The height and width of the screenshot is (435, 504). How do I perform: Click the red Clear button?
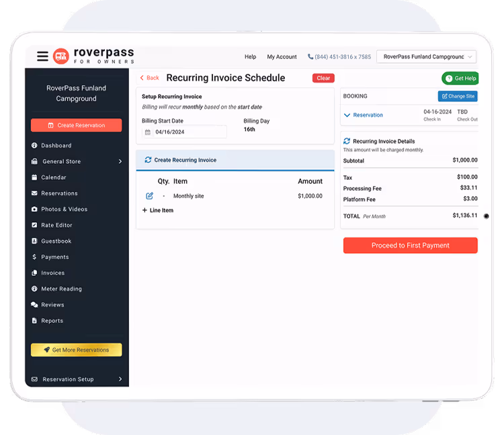tap(323, 78)
